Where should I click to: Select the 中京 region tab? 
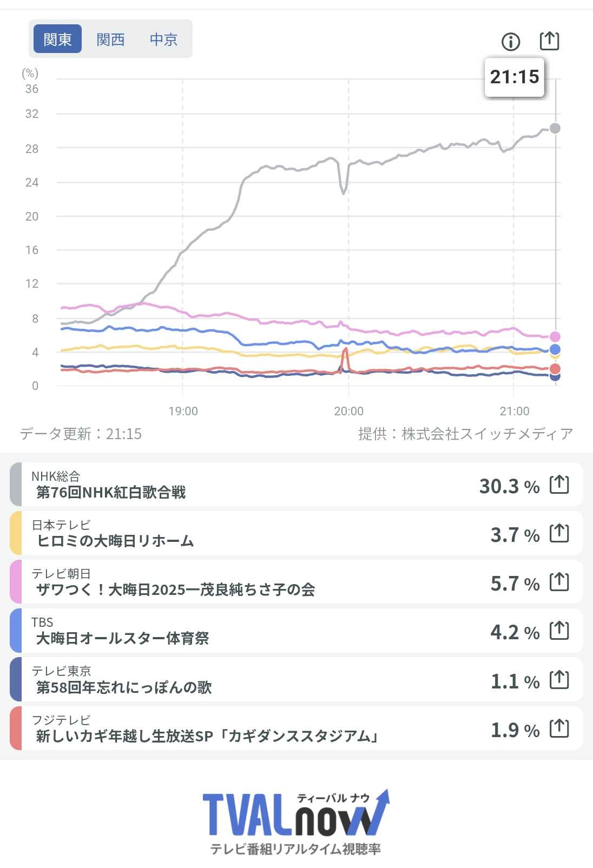point(163,39)
